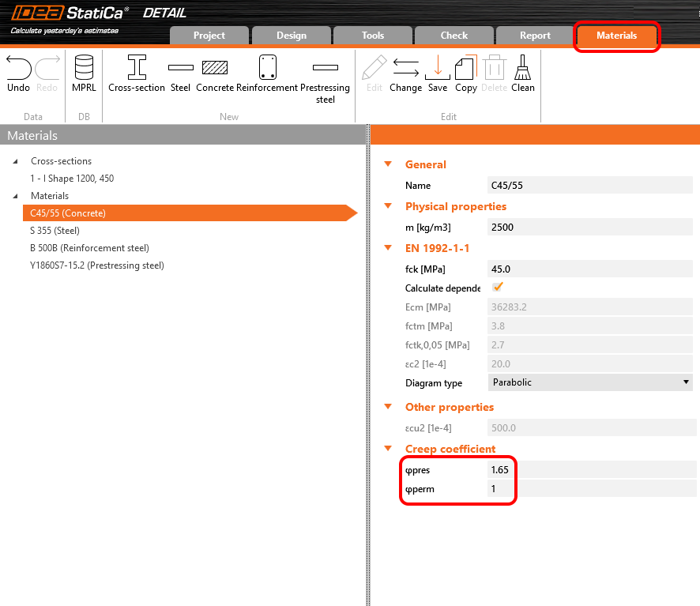Collapse the Creep coefficient section

388,449
